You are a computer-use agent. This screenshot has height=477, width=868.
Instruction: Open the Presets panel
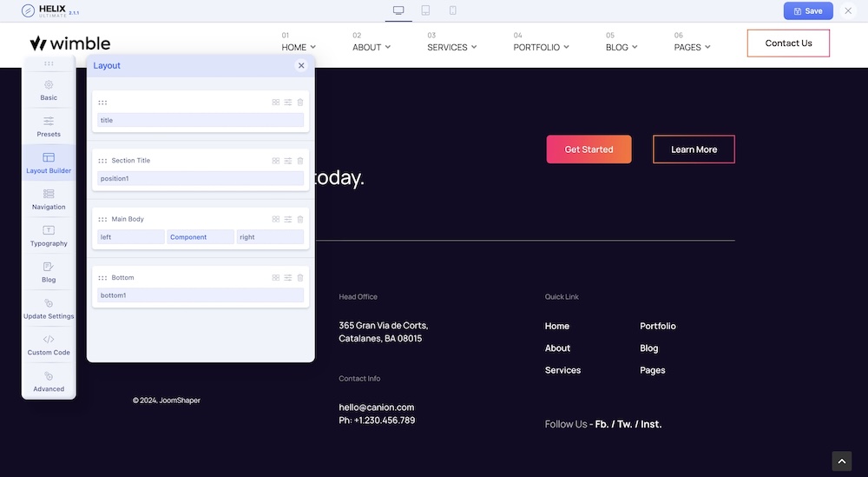49,126
